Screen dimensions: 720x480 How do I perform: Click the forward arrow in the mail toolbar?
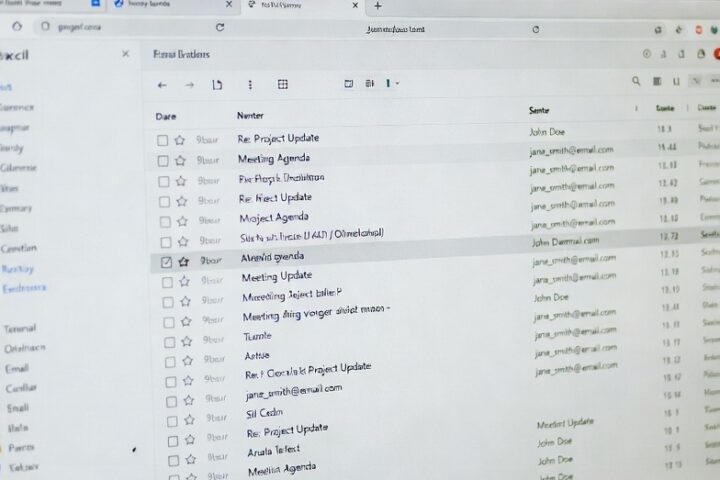189,85
